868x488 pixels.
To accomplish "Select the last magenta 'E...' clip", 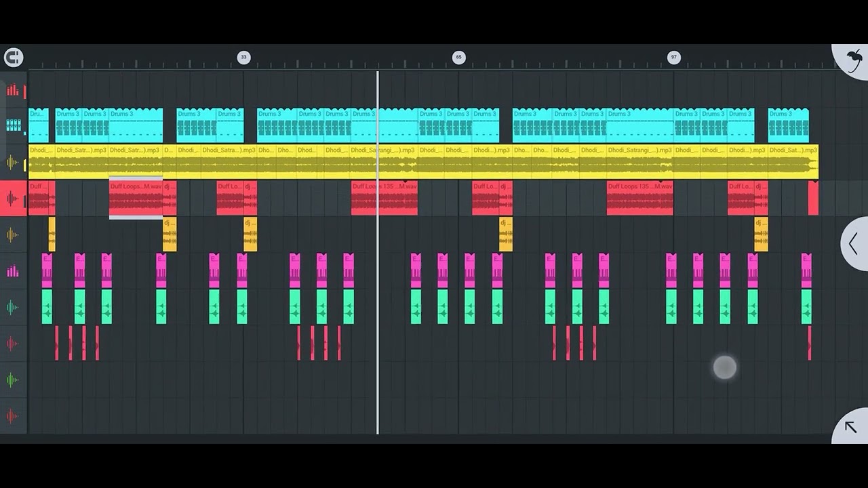I will tap(806, 271).
